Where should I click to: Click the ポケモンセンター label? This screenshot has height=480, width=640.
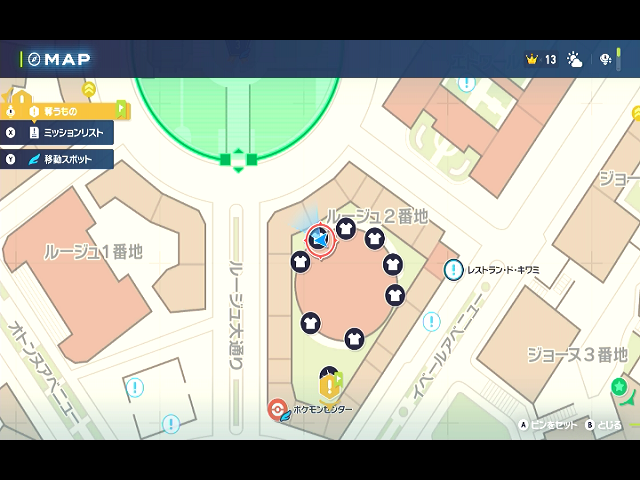322,410
